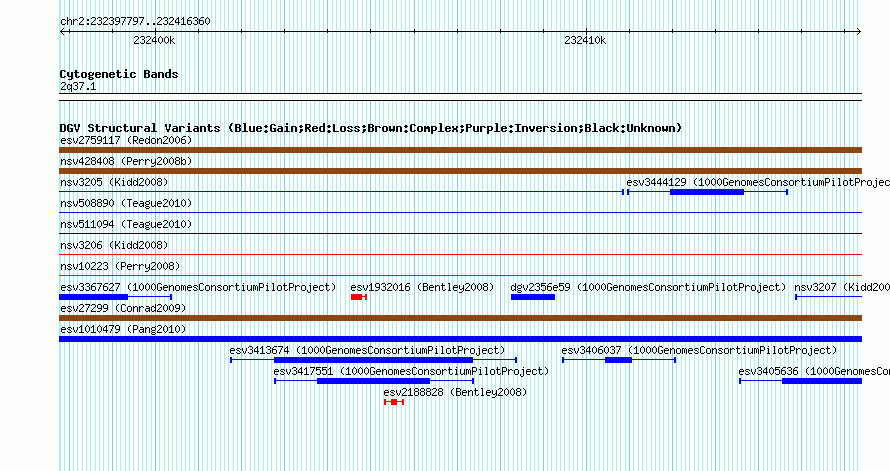The height and width of the screenshot is (471, 890).
Task: Click the red esv1932016 loss glyph
Action: [359, 297]
